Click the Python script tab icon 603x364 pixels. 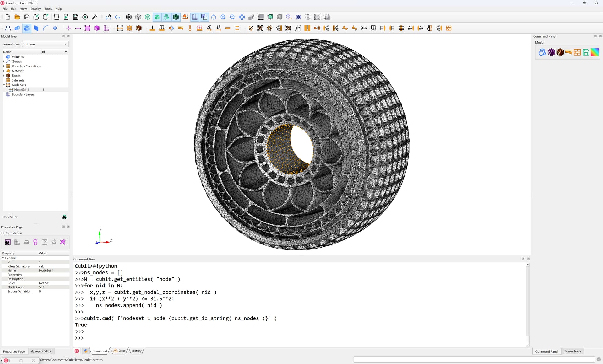pos(85,351)
